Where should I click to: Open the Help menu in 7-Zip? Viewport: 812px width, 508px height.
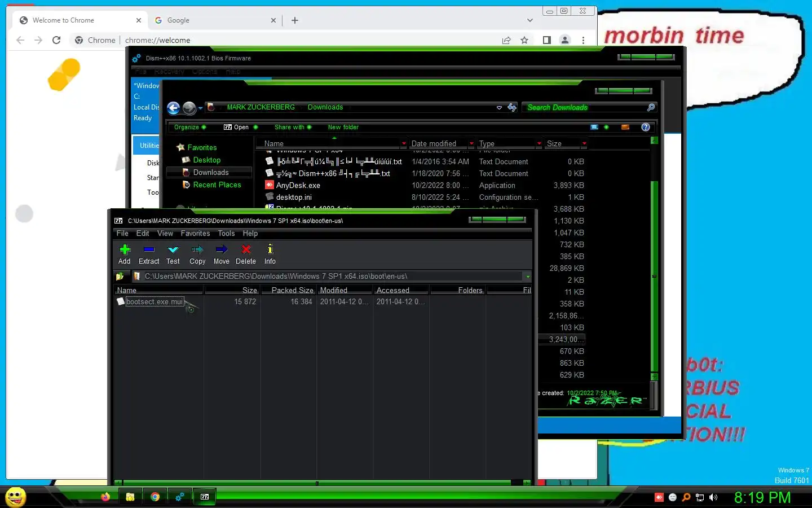250,233
